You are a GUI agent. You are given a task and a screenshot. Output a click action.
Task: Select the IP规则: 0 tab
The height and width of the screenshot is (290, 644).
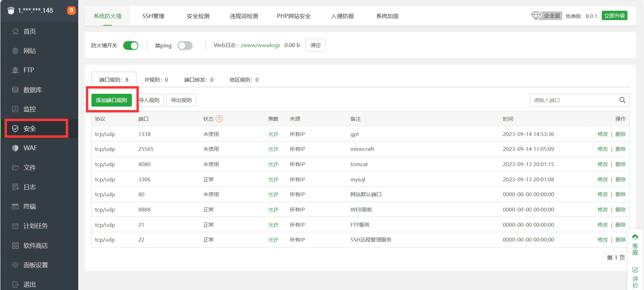coord(156,80)
